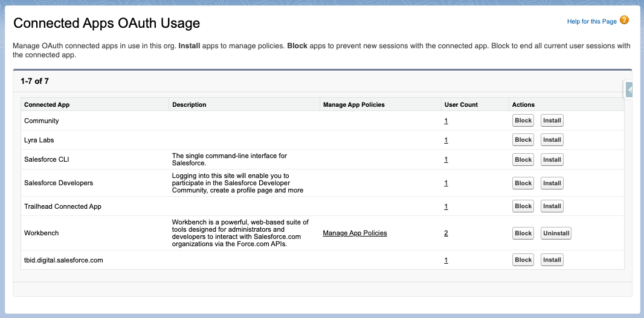Click the Connected Apps OAuth Usage heading
This screenshot has height=318, width=644.
pyautogui.click(x=107, y=23)
